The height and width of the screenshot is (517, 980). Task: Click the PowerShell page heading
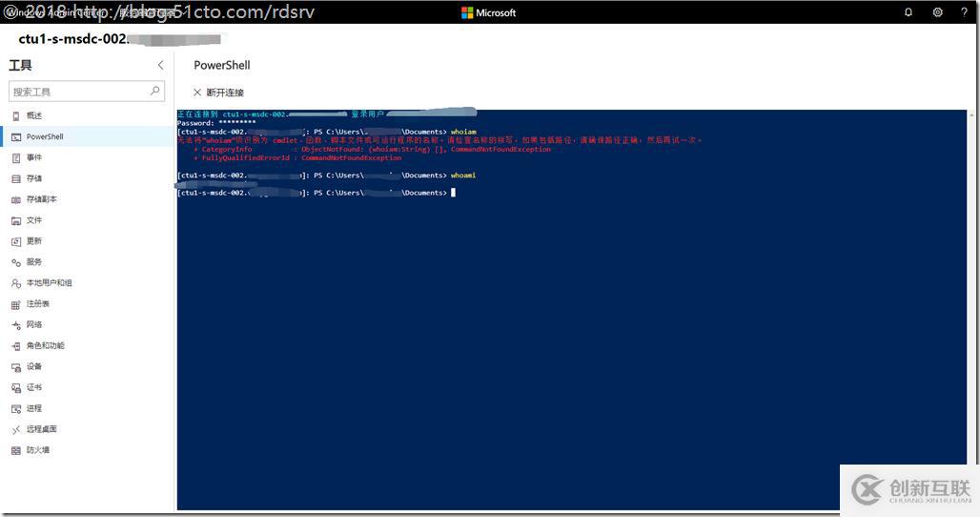(x=222, y=65)
